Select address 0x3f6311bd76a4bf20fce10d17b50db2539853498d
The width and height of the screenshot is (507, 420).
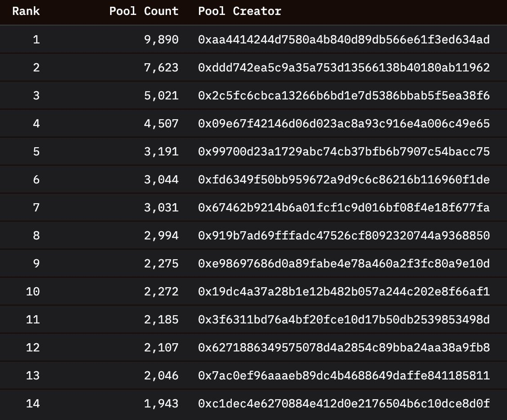[x=344, y=320]
